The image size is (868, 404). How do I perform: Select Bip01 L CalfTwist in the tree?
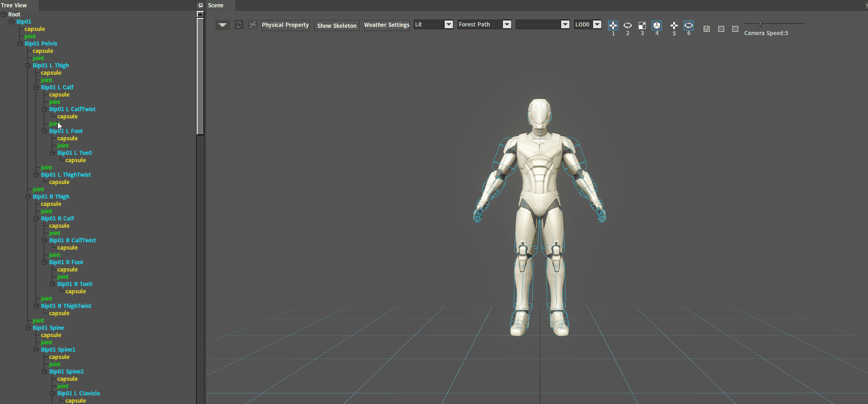pos(72,109)
